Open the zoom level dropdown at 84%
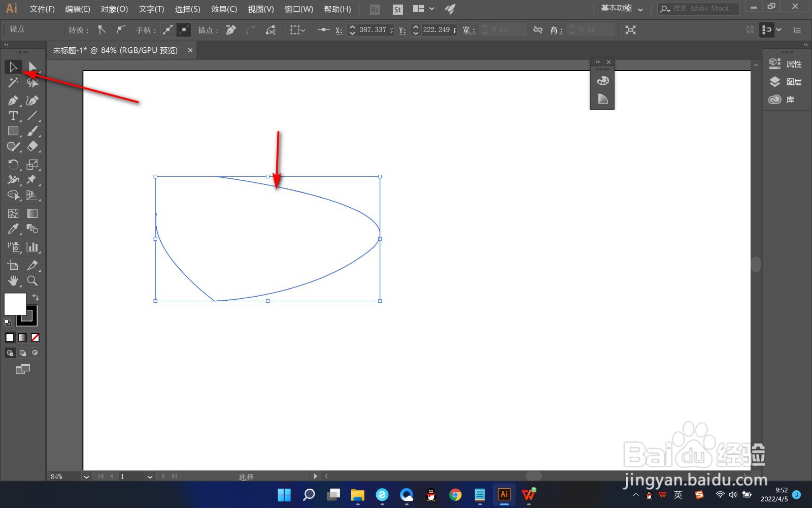Screen dimensions: 812x508 pyautogui.click(x=86, y=477)
